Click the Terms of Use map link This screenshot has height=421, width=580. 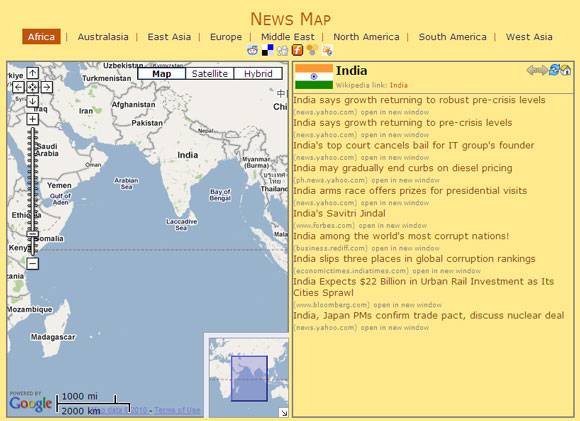click(177, 410)
